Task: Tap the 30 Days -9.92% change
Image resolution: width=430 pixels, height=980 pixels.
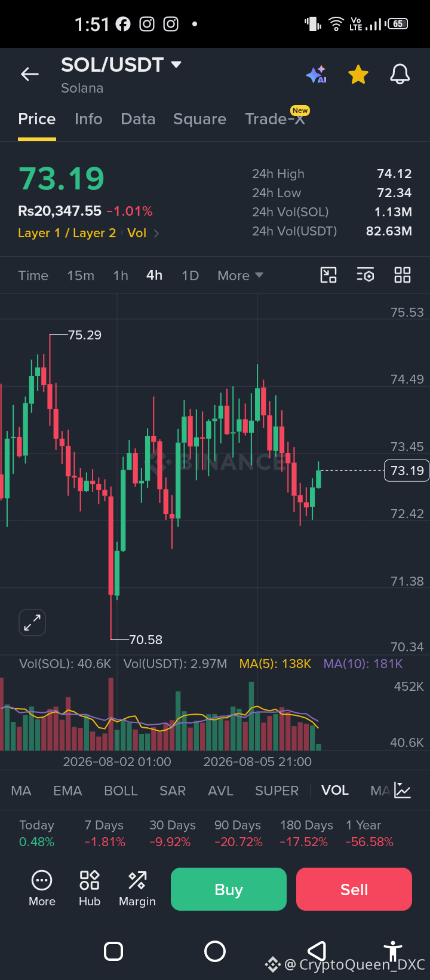Action: click(x=172, y=833)
